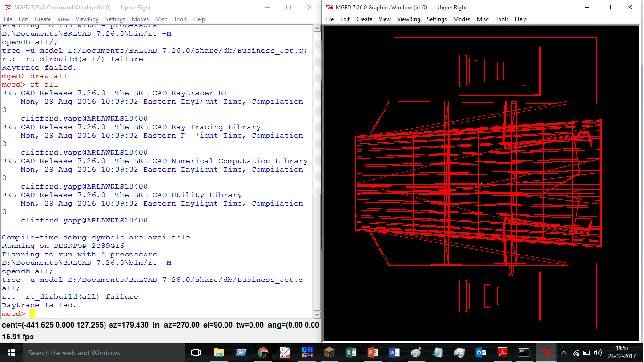Click the last 'Raytrace failed.' message

coord(39,305)
